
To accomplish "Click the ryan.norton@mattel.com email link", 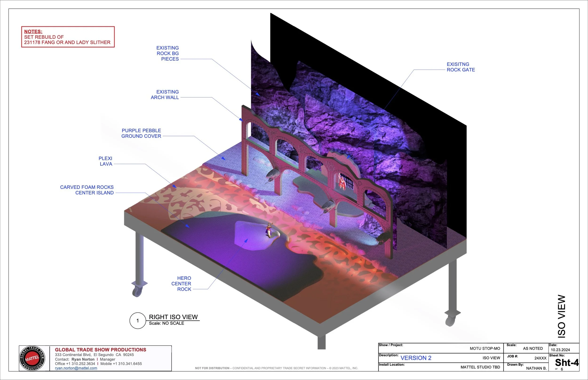I will click(x=76, y=368).
